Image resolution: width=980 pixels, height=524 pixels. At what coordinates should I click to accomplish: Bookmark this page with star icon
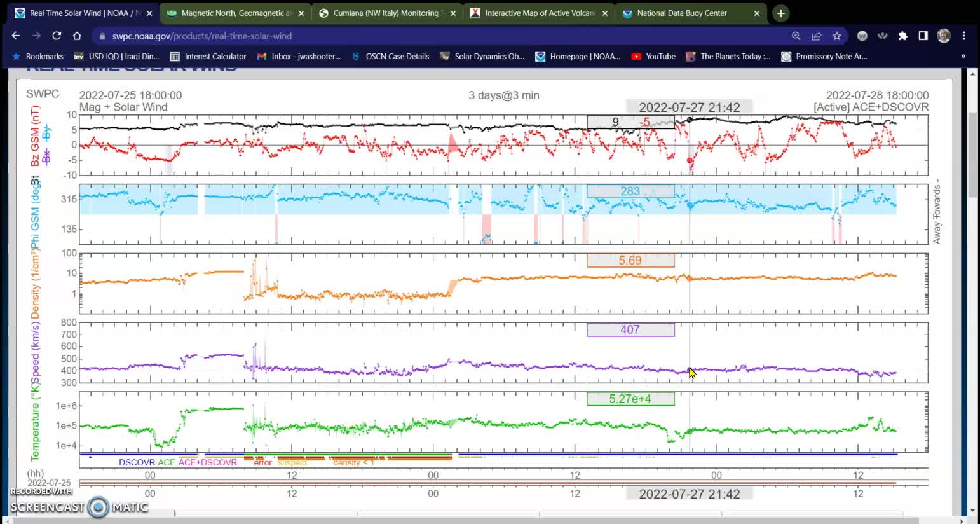pos(837,36)
